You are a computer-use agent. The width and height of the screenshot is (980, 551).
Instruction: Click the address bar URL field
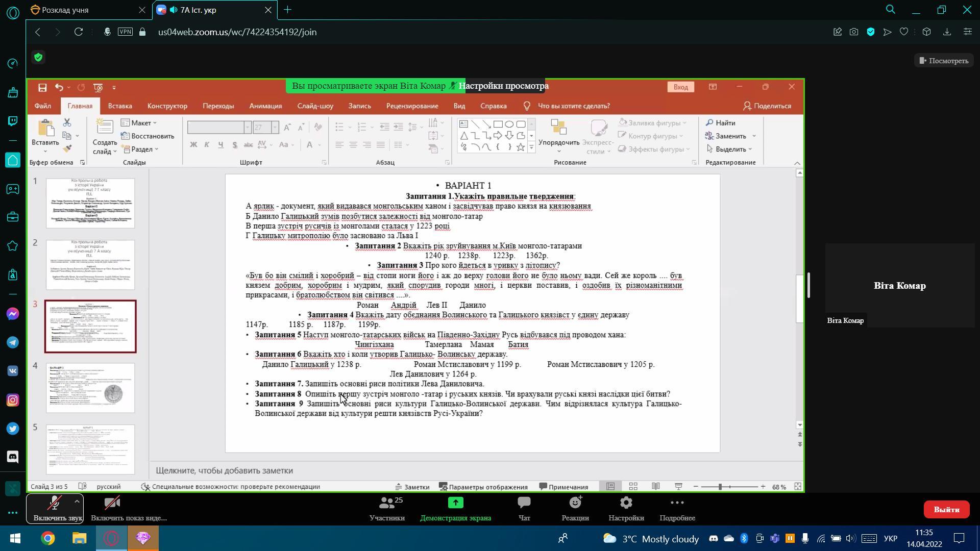(237, 32)
